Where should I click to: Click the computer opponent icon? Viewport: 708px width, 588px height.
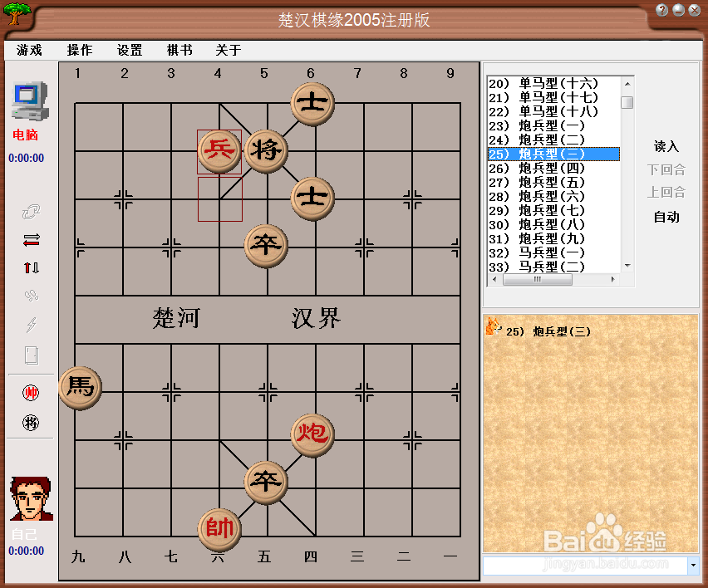pos(30,101)
